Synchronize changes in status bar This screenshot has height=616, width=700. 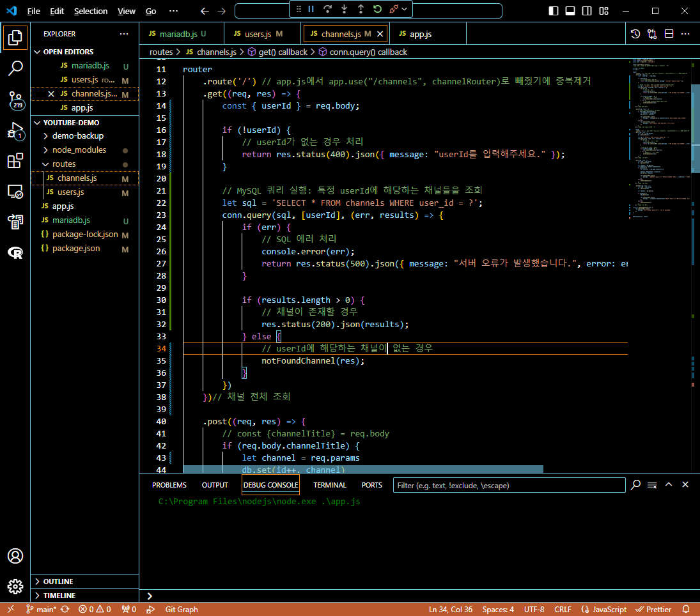pyautogui.click(x=65, y=610)
